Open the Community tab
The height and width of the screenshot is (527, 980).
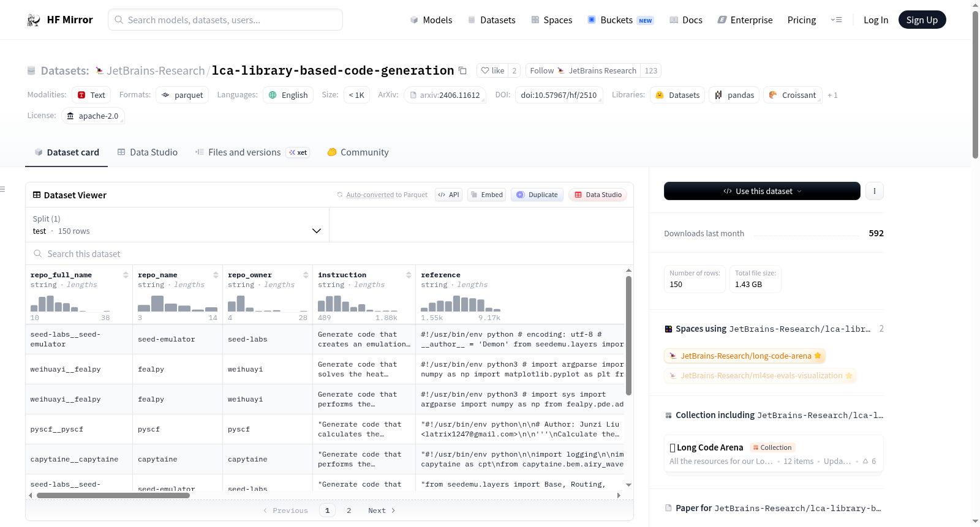358,152
